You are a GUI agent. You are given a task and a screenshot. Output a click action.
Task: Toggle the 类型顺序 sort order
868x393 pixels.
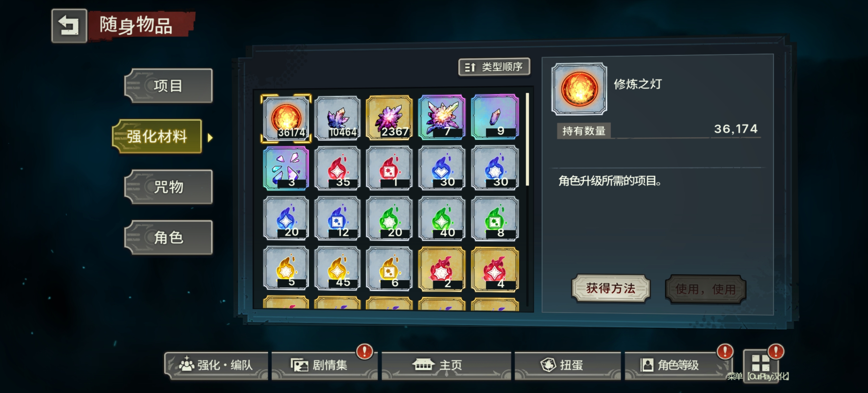494,67
